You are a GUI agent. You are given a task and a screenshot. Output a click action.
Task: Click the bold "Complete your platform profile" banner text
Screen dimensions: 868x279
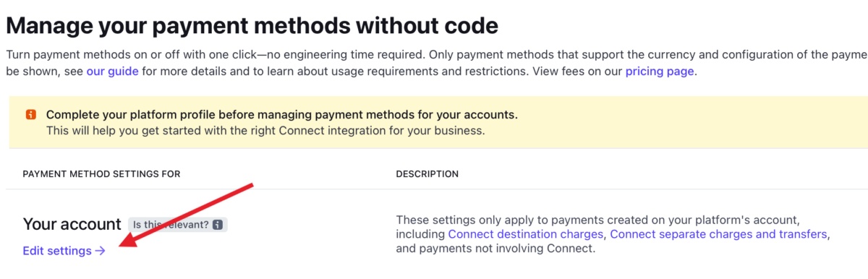pos(282,115)
